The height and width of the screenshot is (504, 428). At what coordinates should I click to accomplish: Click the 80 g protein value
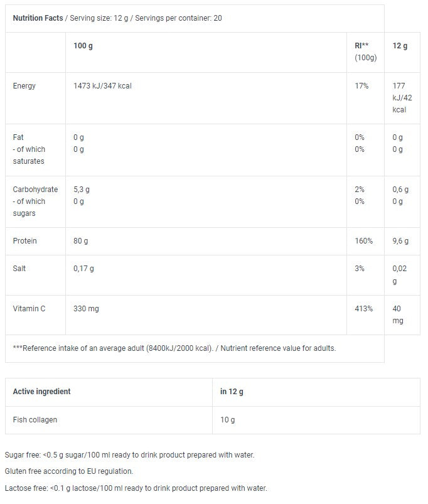click(x=82, y=241)
